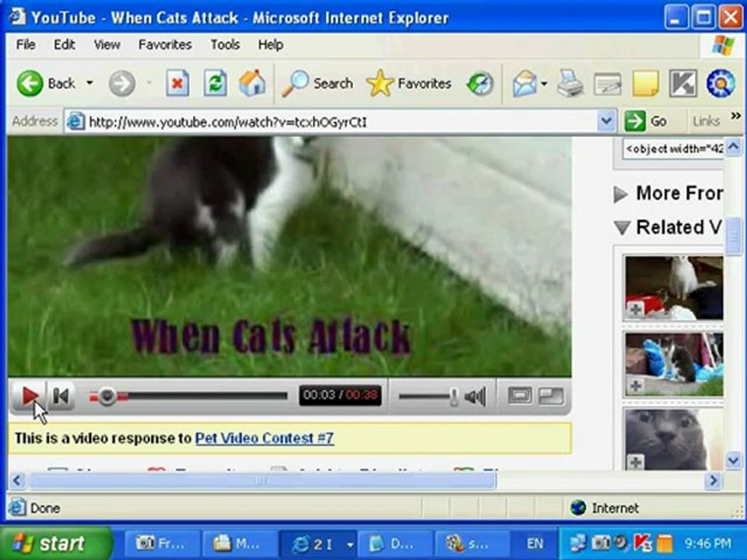747x560 pixels.
Task: Refresh the page with green arrows icon
Action: 215,84
